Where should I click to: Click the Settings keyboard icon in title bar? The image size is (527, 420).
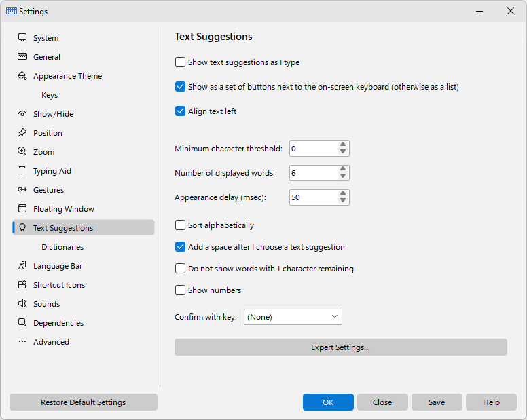point(12,11)
